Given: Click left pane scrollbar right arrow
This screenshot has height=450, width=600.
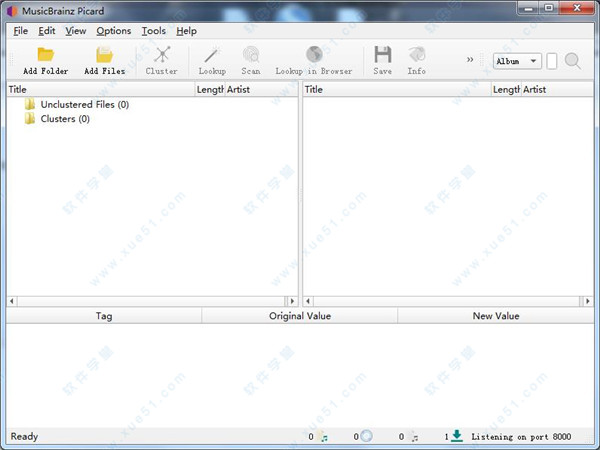Looking at the screenshot, I should tap(293, 301).
